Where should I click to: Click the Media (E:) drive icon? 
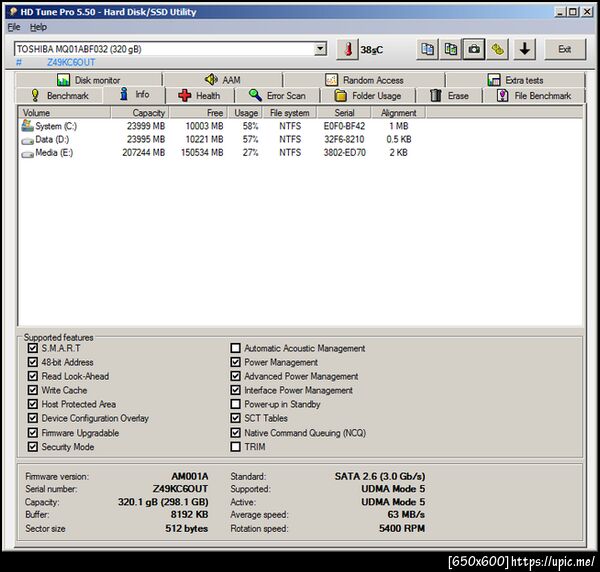pos(27,154)
